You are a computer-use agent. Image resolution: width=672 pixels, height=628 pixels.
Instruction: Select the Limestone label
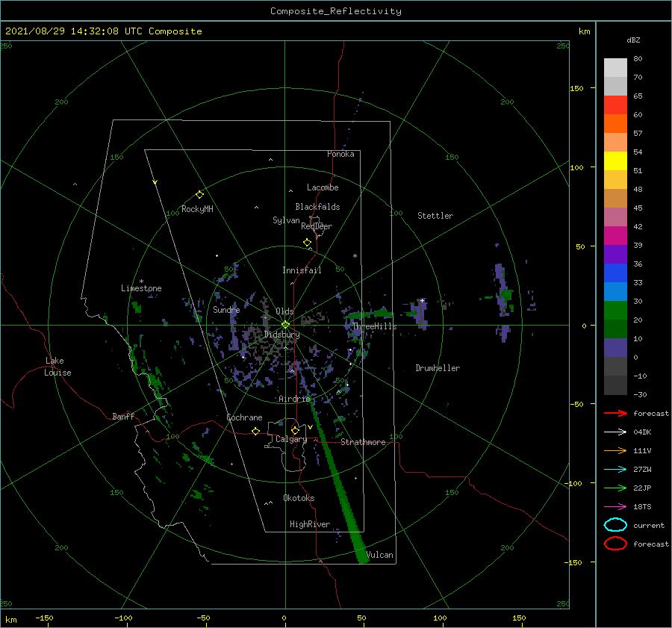point(141,288)
